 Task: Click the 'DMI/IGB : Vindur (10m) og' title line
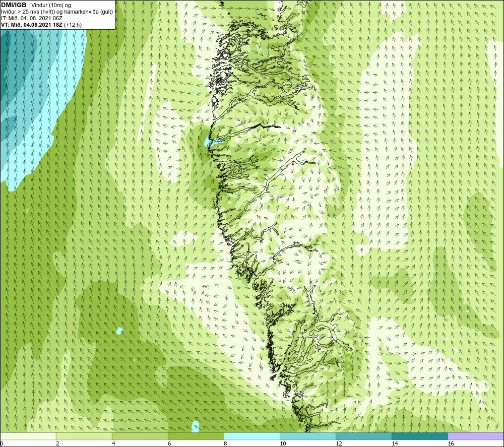coord(36,5)
